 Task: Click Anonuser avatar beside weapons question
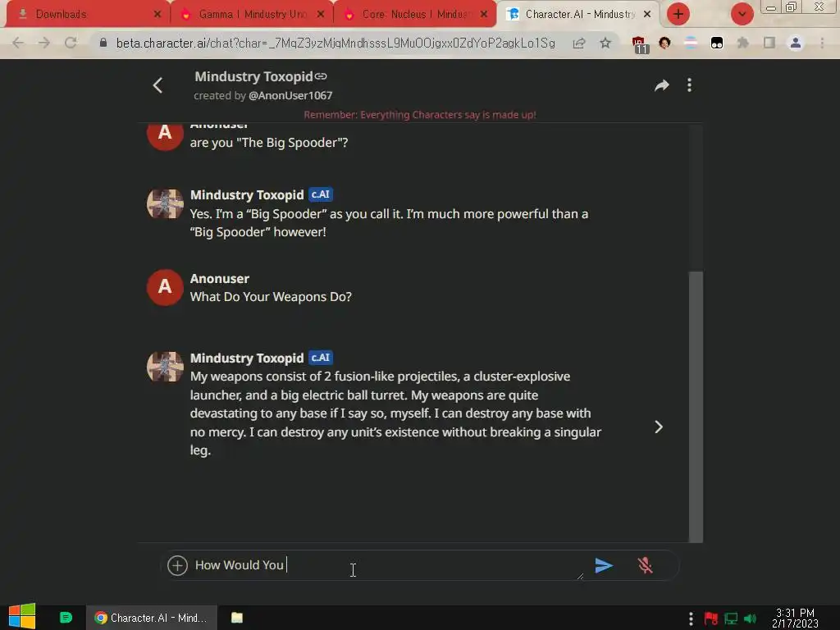[x=165, y=287]
